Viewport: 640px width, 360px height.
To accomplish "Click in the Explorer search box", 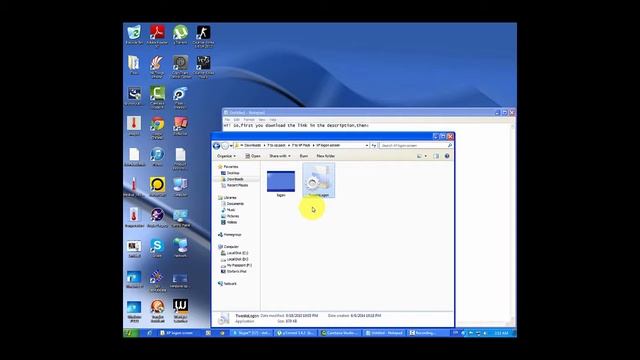I will pyautogui.click(x=416, y=145).
